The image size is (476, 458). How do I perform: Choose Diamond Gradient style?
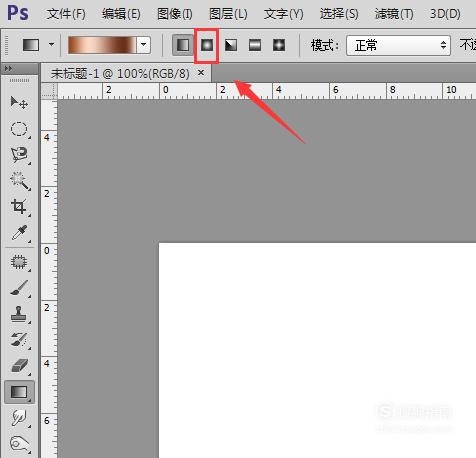coord(279,45)
